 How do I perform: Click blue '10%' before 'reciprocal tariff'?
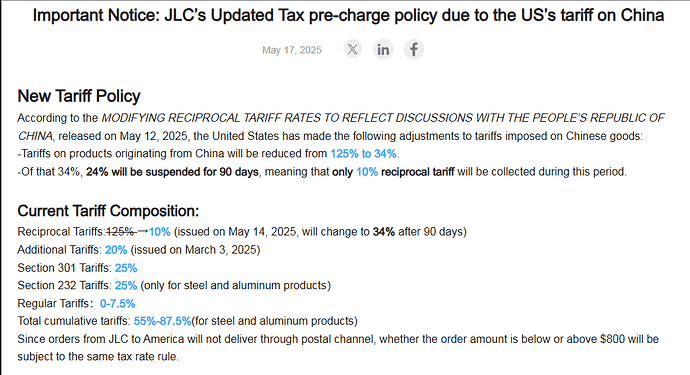(367, 172)
